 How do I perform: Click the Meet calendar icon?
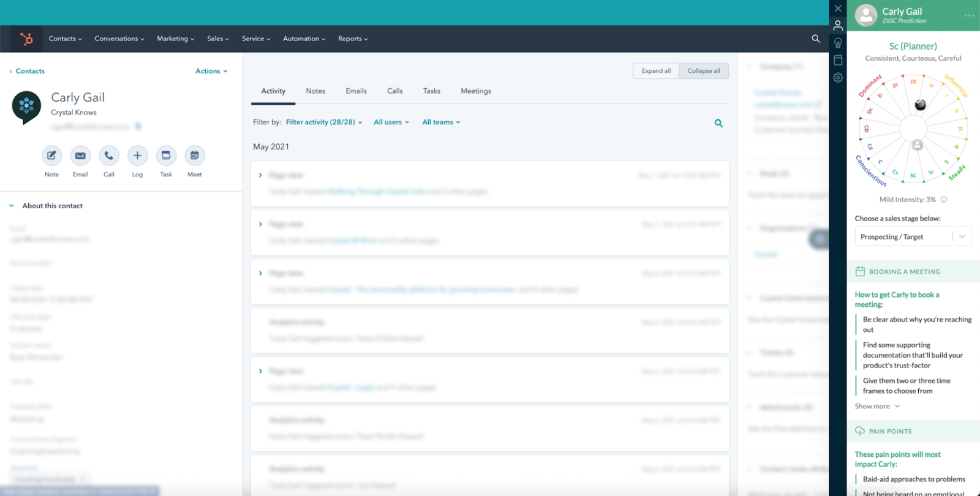194,156
